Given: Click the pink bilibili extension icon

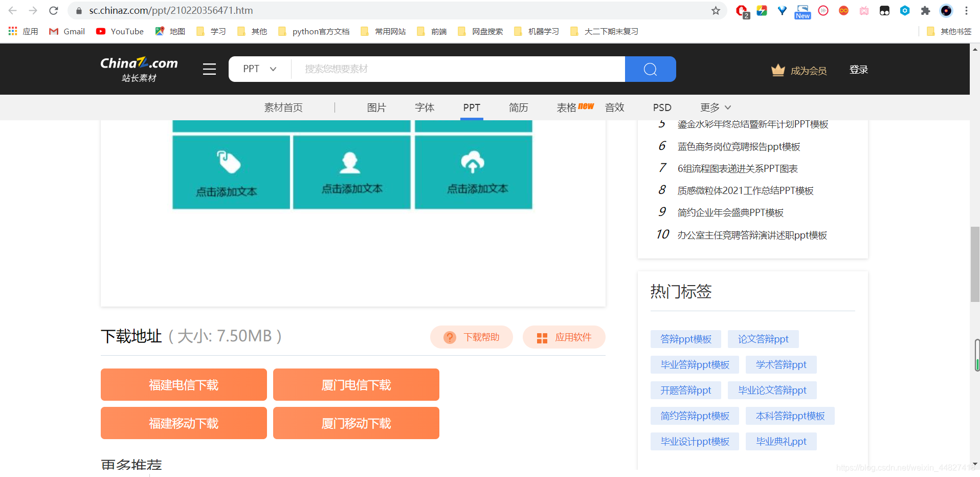Looking at the screenshot, I should point(864,10).
